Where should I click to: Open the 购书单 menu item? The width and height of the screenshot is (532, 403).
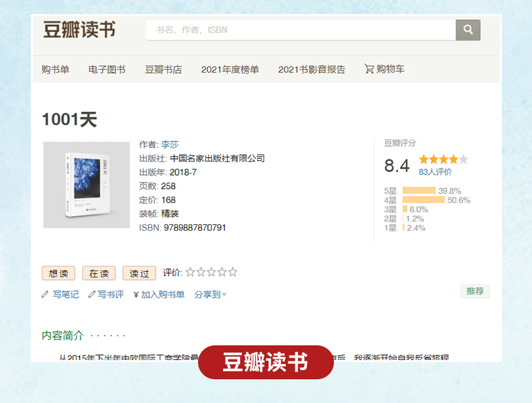tap(55, 69)
